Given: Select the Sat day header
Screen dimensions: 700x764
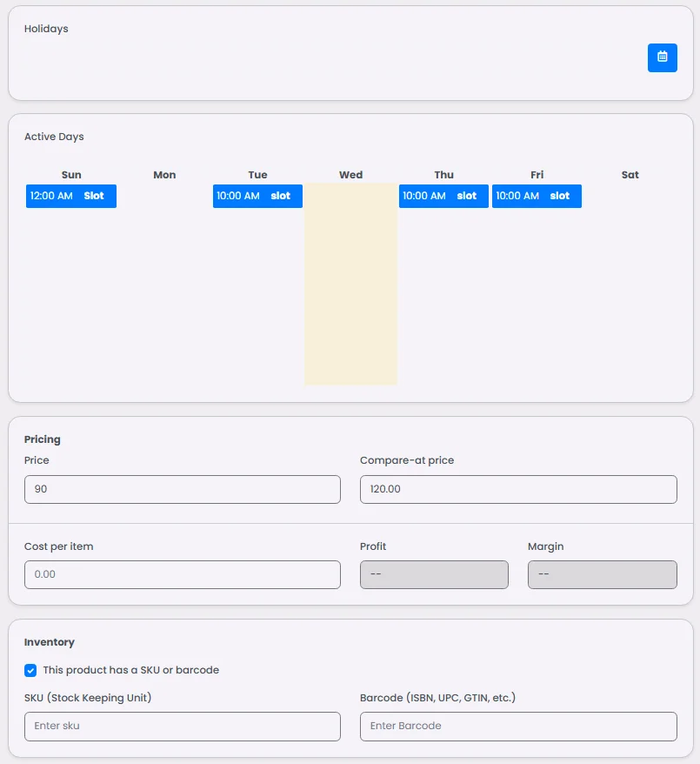Looking at the screenshot, I should (x=630, y=175).
